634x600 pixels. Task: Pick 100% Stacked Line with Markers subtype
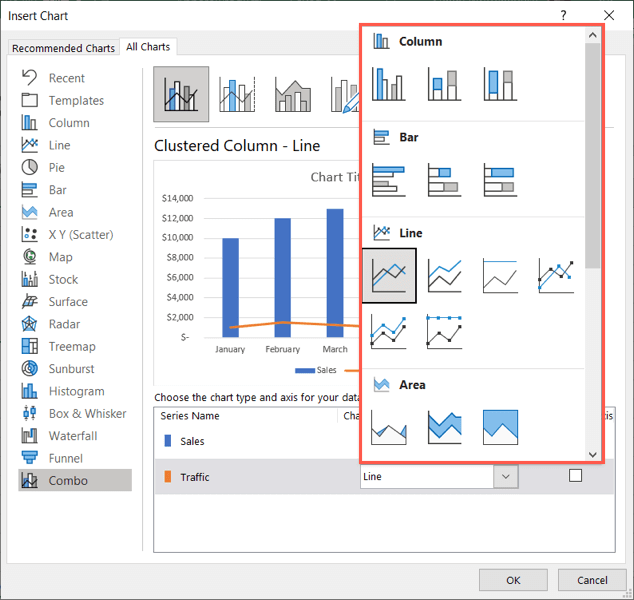pos(444,332)
